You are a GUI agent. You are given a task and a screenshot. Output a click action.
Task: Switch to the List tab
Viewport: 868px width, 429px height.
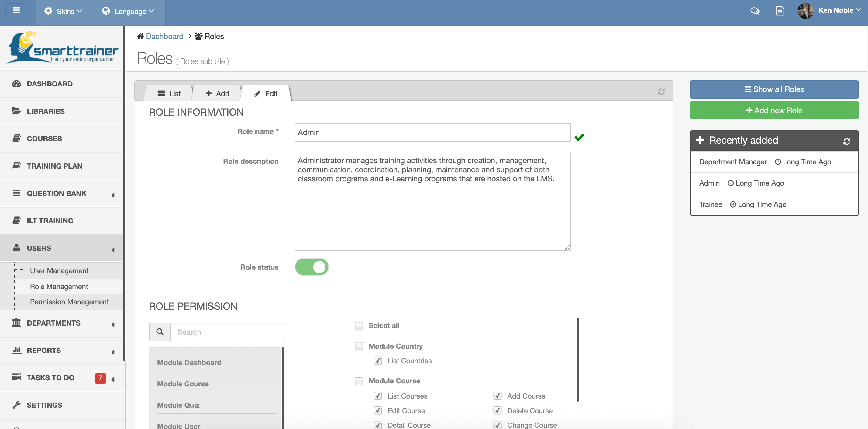coord(169,93)
